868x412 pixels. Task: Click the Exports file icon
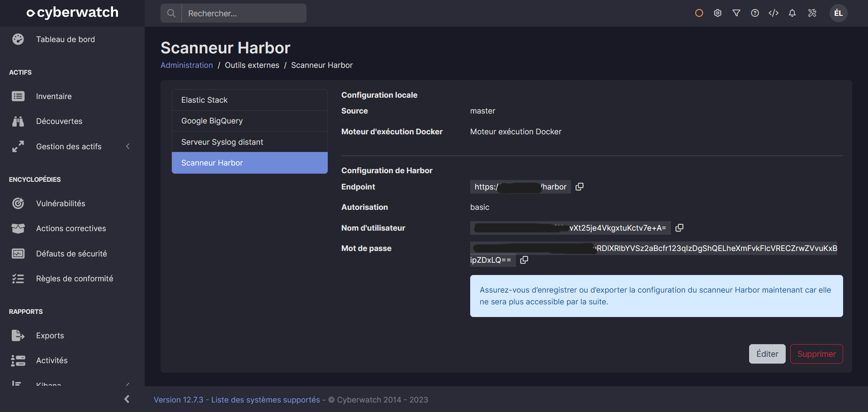tap(18, 336)
